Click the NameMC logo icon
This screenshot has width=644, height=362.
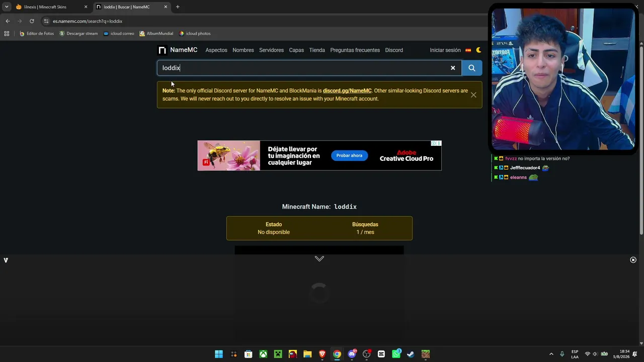(x=162, y=50)
